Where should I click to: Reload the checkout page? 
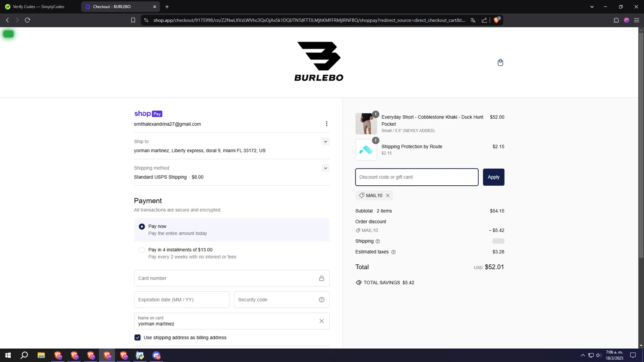click(27, 20)
